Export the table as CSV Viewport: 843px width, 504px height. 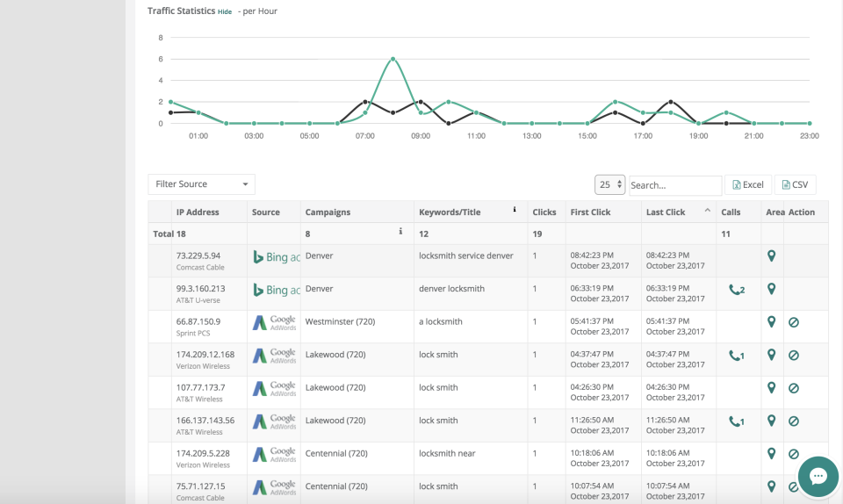point(795,184)
